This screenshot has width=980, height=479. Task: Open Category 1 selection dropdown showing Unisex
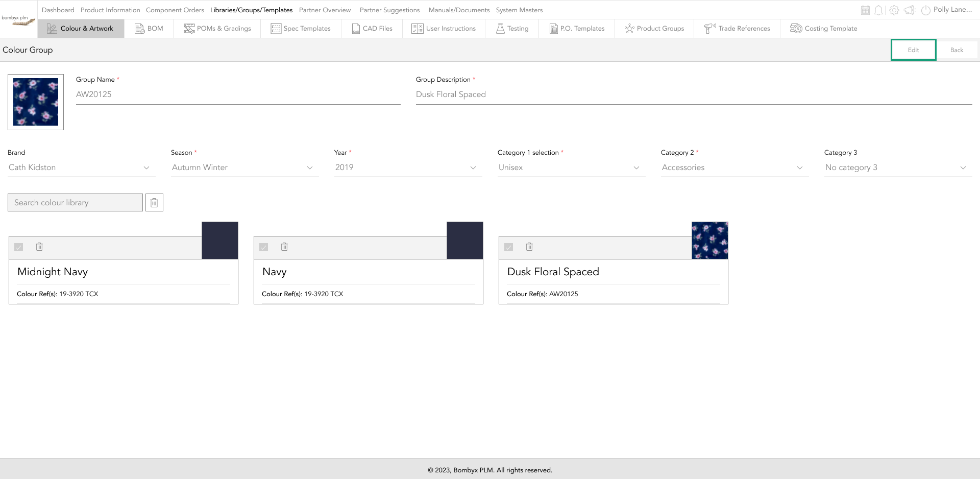click(x=572, y=167)
